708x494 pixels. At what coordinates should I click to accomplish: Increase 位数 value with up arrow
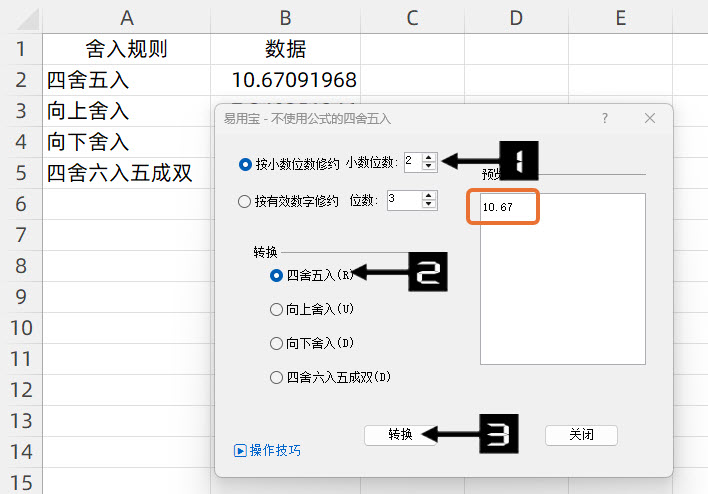[430, 195]
